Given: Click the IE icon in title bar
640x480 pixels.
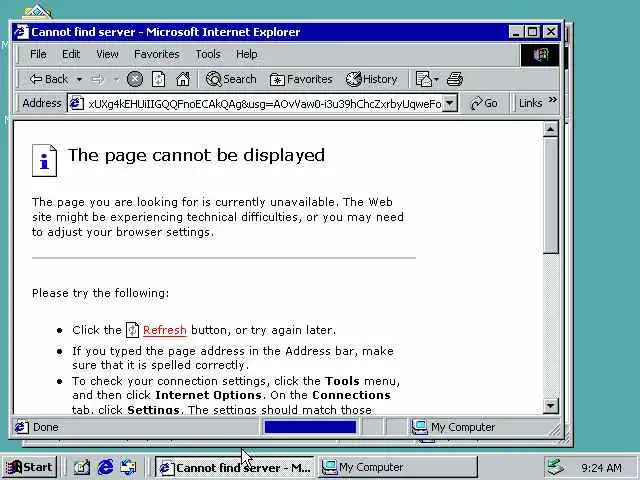Looking at the screenshot, I should [21, 32].
